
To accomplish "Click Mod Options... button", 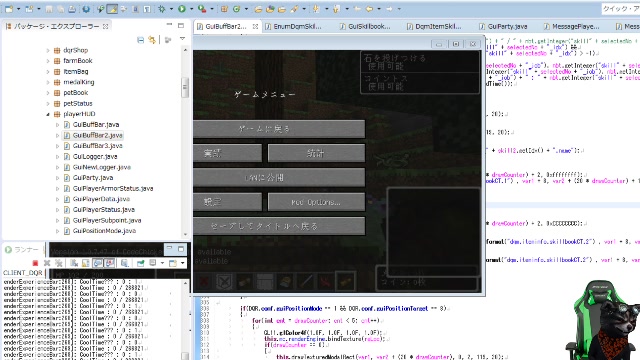I will (316, 202).
